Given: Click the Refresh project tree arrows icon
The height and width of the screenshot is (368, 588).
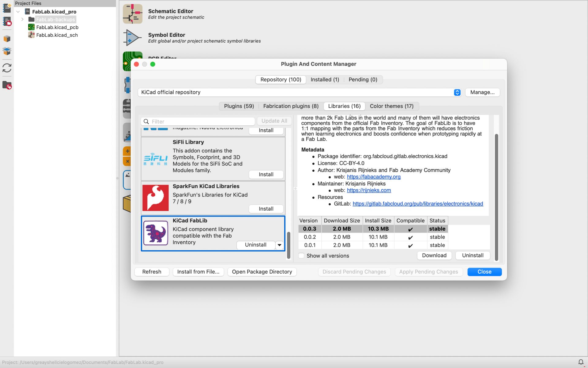Looking at the screenshot, I should (x=7, y=68).
